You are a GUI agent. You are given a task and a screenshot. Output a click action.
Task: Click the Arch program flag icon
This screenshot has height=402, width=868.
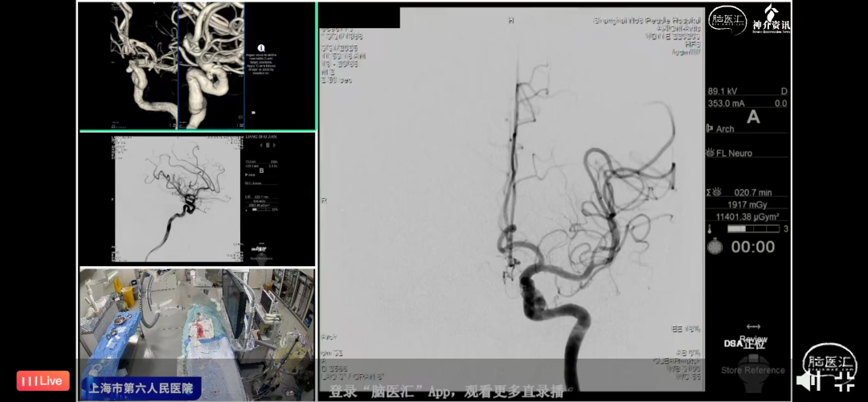[710, 129]
